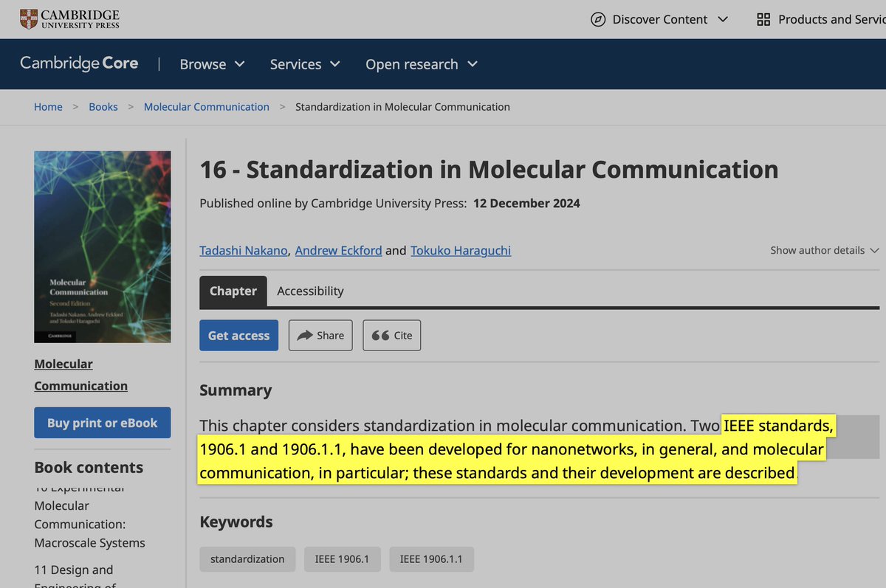This screenshot has width=886, height=588.
Task: Select the IEEE 1906.1.1 keyword tag
Action: [x=431, y=559]
